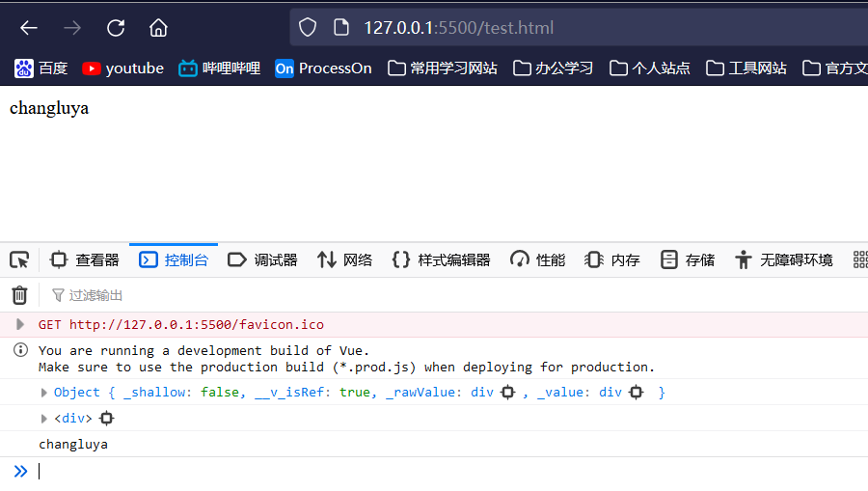
Task: Open the 百度 bookmark
Action: [41, 68]
